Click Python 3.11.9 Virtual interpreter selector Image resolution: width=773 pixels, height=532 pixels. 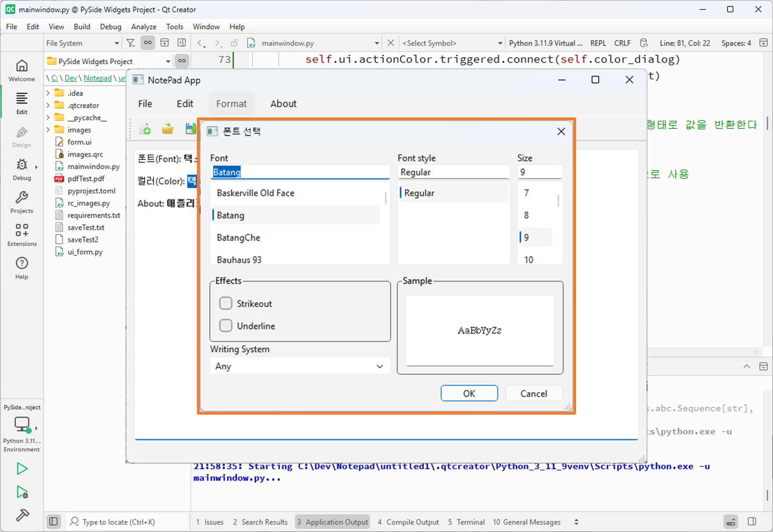546,43
